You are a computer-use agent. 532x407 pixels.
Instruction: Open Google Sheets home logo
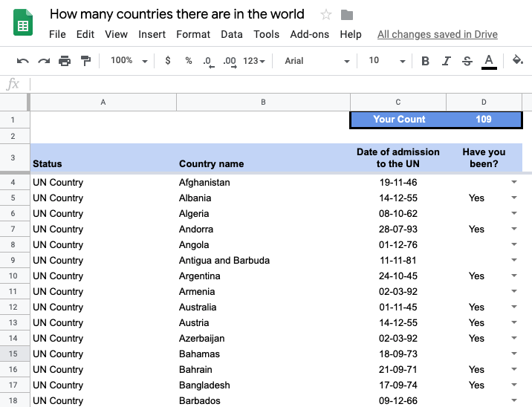coord(22,23)
